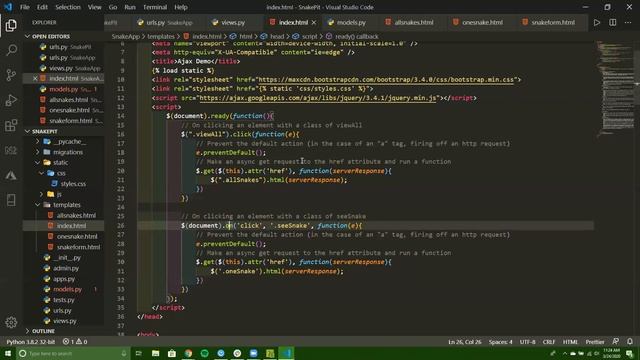This screenshot has width=640, height=360.
Task: Close index.html in Open Editors list
Action: click(35, 78)
